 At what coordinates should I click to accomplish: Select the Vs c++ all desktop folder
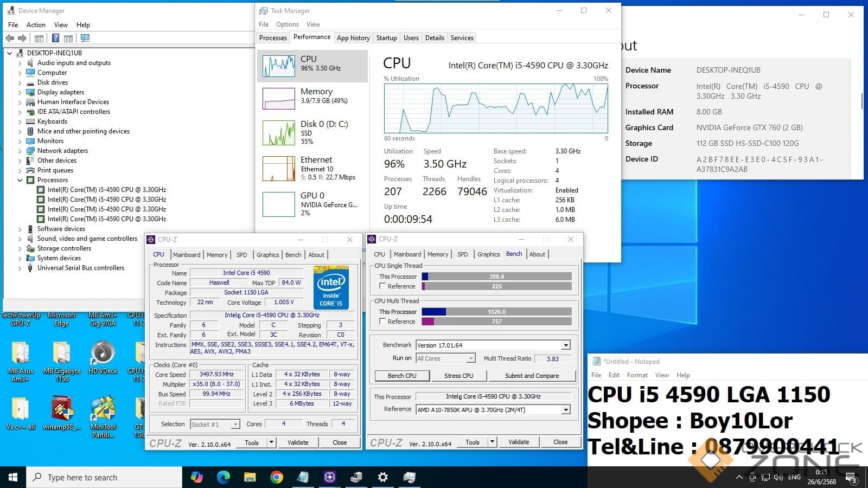(21, 413)
